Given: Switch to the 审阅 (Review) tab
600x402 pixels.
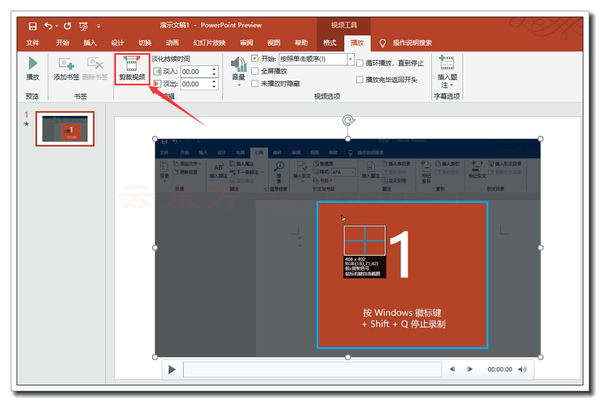Looking at the screenshot, I should pos(246,42).
